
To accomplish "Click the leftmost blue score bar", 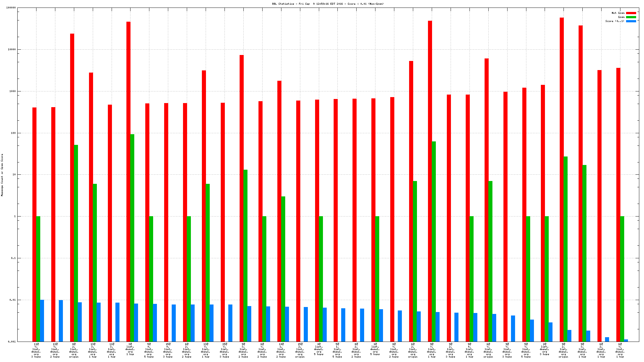I will 42,321.
